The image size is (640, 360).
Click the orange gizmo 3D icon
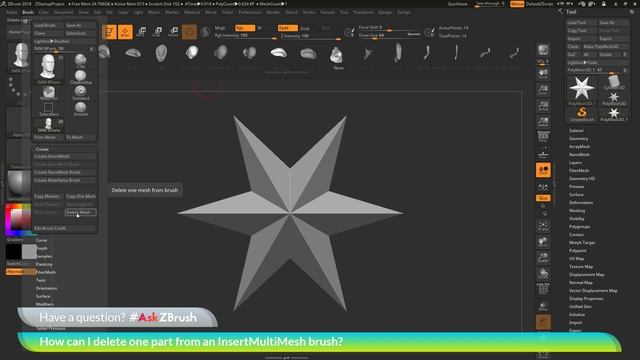coord(189,32)
